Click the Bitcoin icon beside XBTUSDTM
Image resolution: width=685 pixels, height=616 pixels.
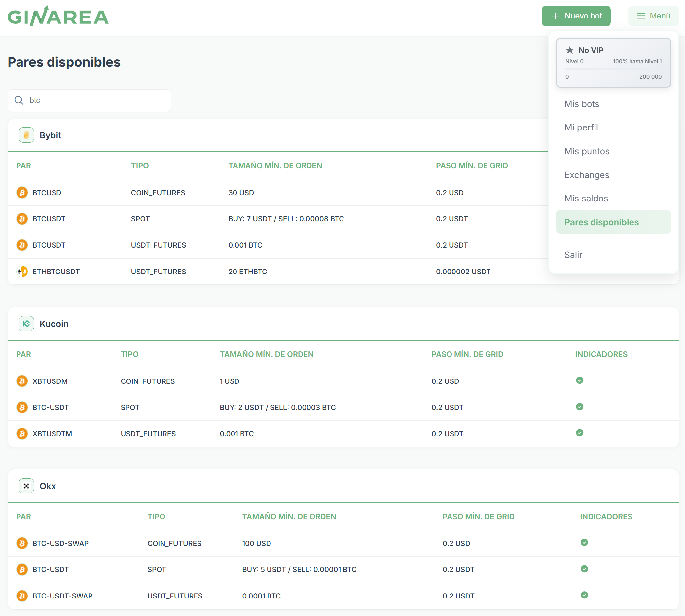coord(22,434)
